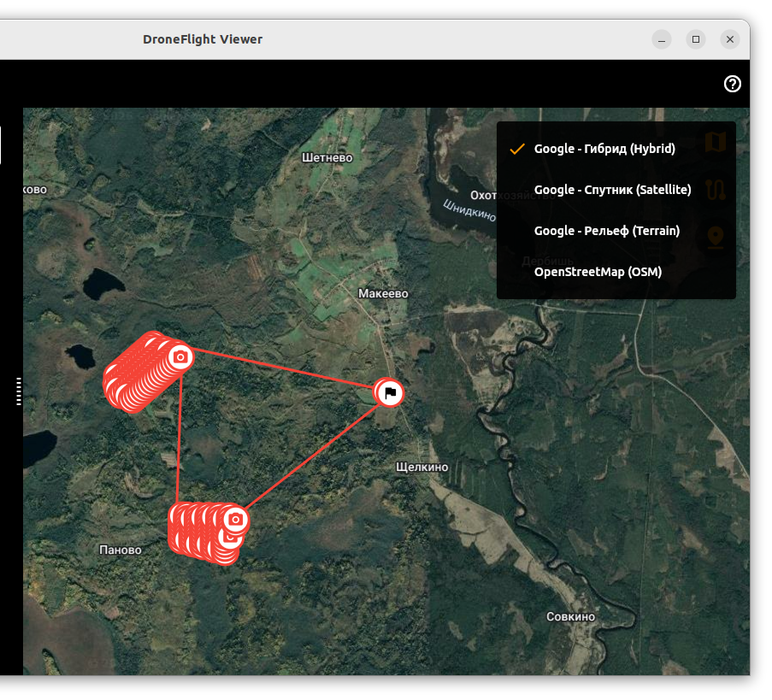Pick the OpenStreetMap (OSM) base map

598,272
